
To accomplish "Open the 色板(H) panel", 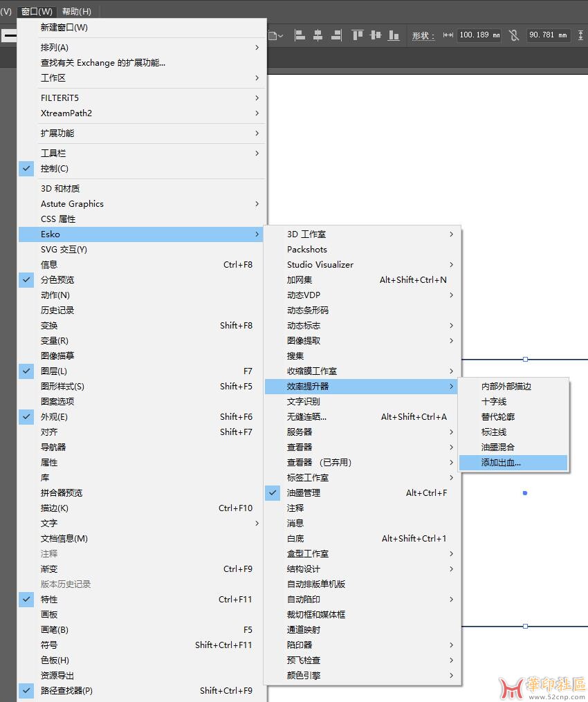I will point(143,661).
